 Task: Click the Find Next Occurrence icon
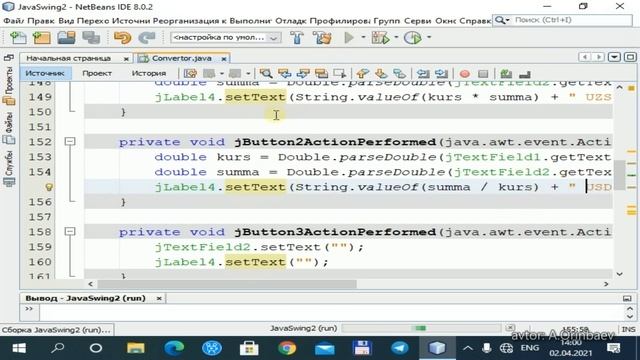pos(303,73)
